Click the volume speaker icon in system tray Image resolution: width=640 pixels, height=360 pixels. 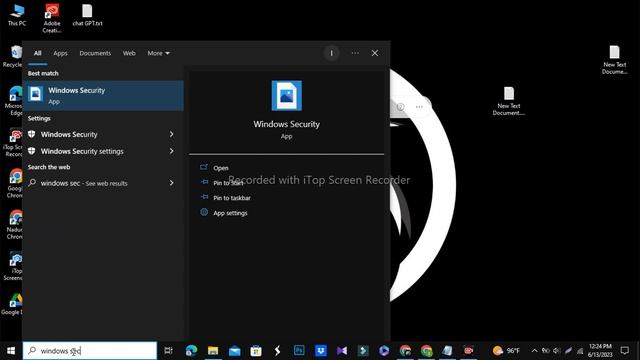click(x=556, y=351)
